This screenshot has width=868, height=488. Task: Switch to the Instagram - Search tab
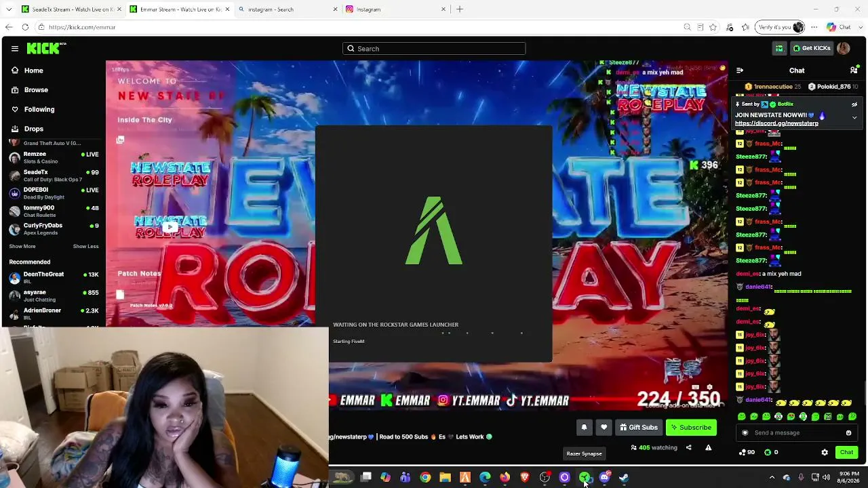coord(288,9)
